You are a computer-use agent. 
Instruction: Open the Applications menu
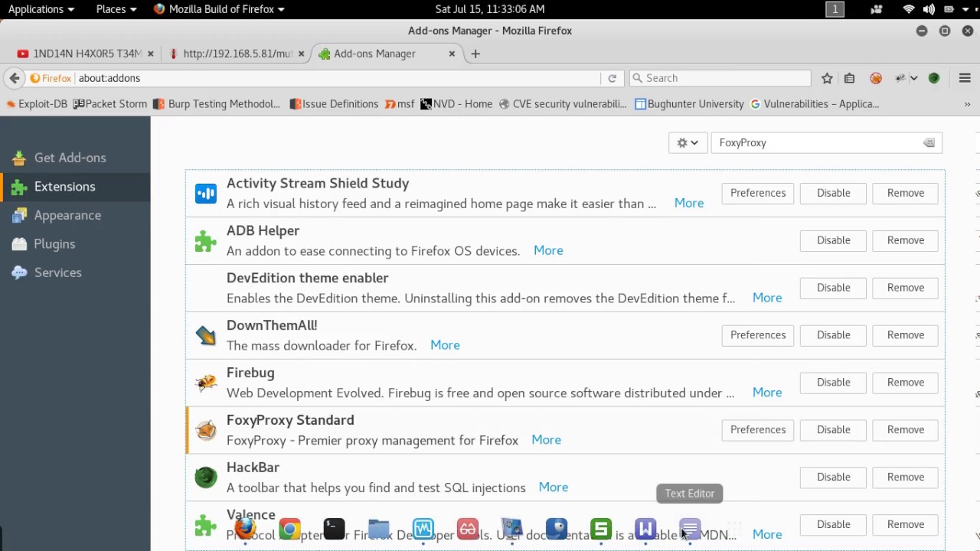[41, 9]
